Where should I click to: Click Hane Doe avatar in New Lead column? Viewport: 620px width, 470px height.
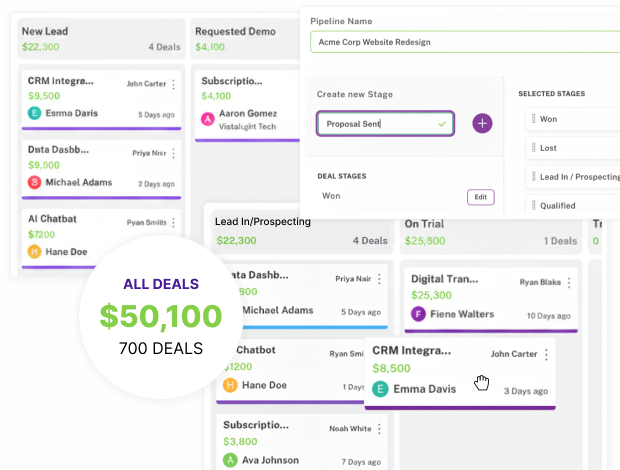[34, 251]
